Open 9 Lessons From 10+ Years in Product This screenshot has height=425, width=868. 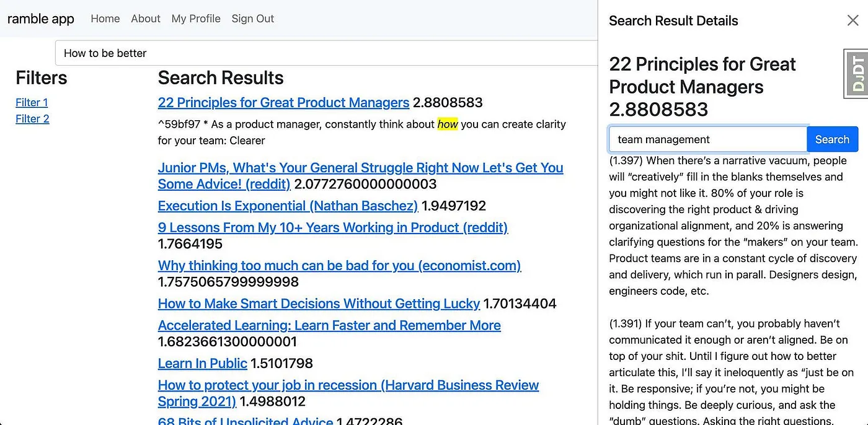point(333,227)
